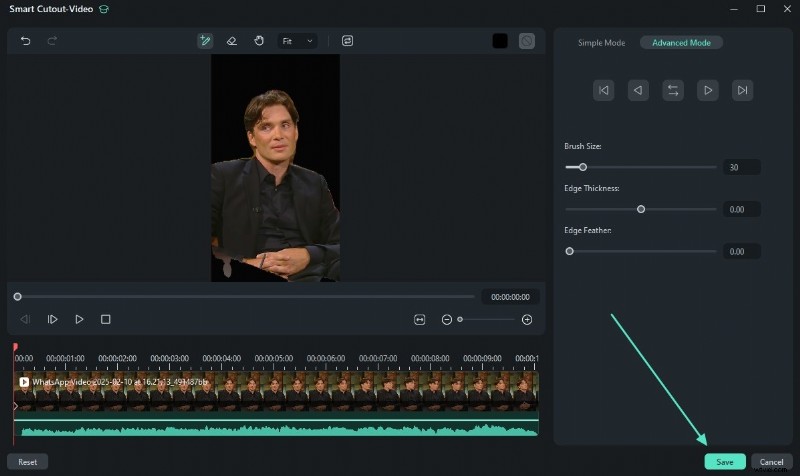Zoom in timeline with plus icon
Image resolution: width=800 pixels, height=476 pixels.
527,319
